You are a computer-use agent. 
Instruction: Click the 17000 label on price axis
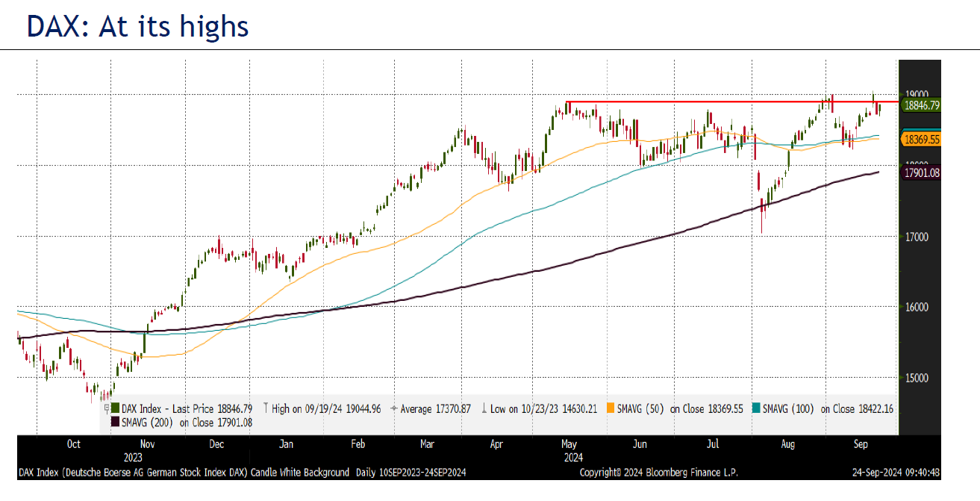tap(917, 237)
